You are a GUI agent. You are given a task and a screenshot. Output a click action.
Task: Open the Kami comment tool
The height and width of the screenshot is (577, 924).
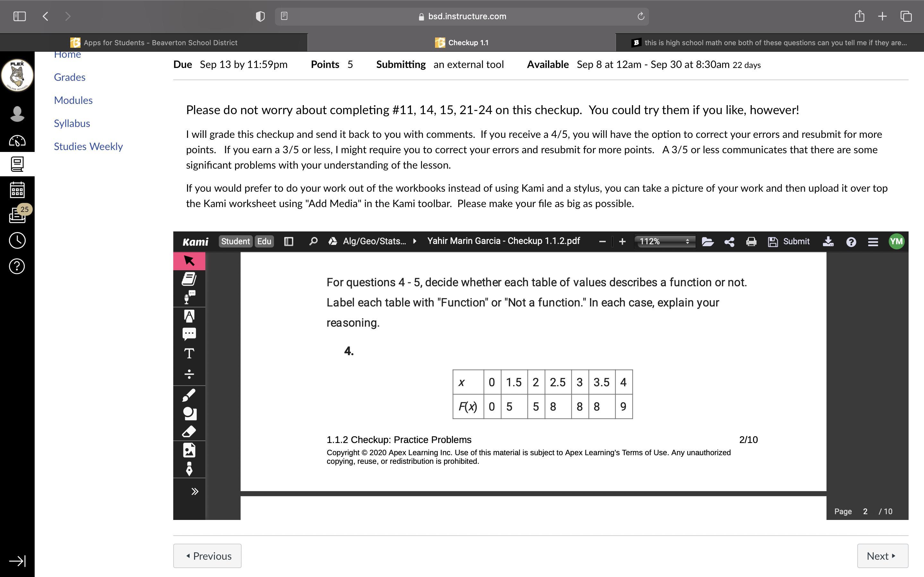coord(189,334)
